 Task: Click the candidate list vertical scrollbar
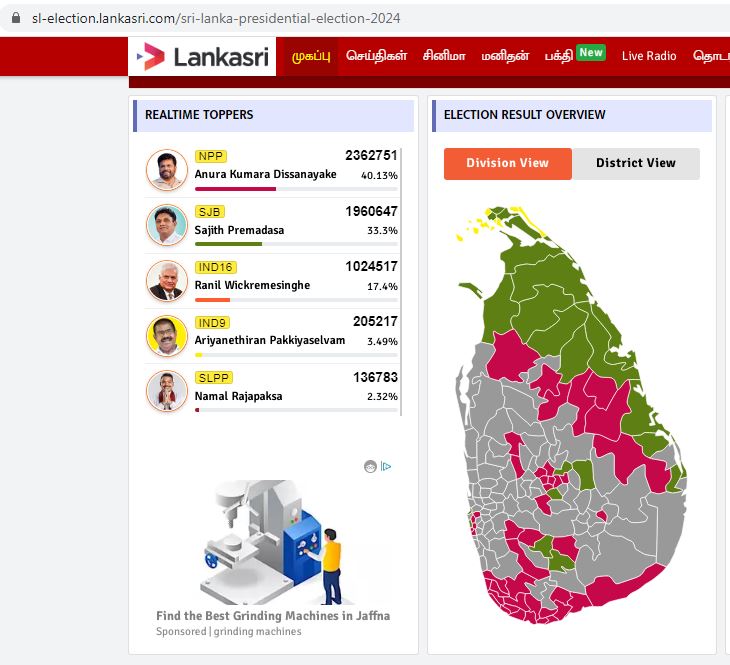400,282
